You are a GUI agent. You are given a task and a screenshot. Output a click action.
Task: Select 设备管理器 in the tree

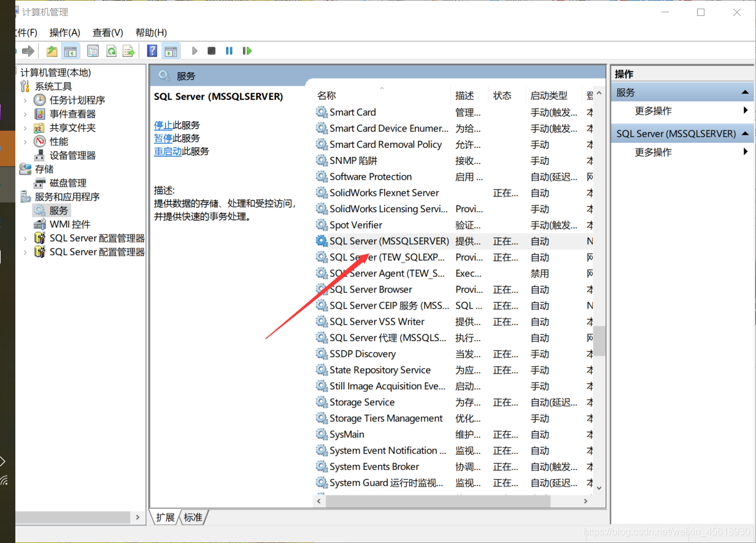click(x=72, y=155)
